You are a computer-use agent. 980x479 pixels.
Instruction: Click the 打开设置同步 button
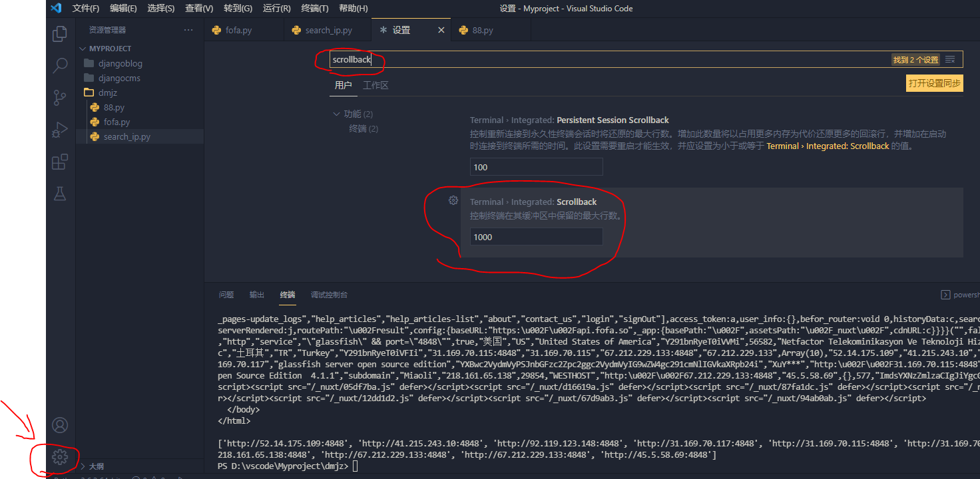(935, 83)
